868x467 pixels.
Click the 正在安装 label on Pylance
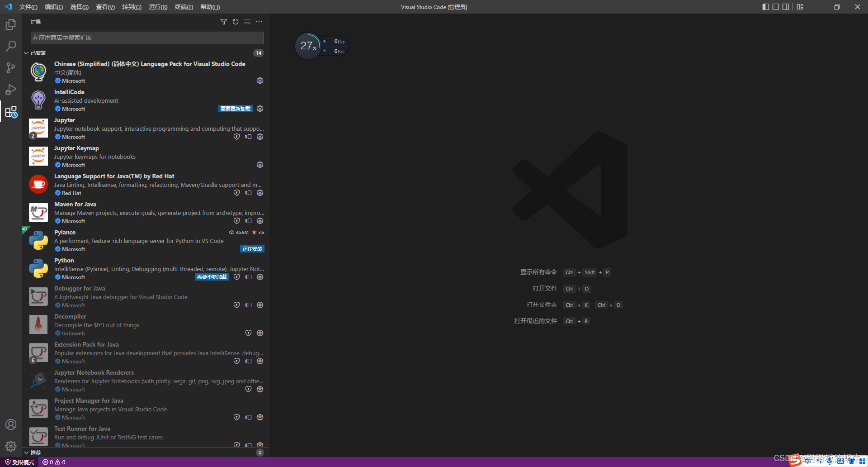pos(252,249)
